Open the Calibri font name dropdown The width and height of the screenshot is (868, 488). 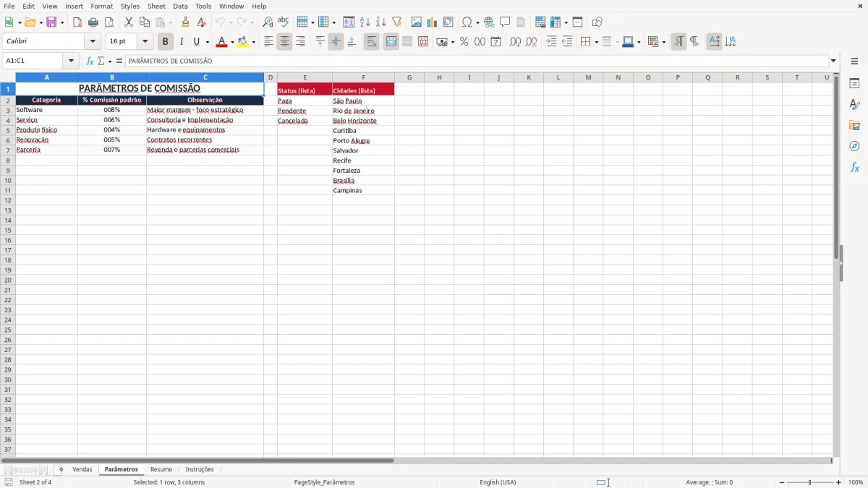click(x=93, y=42)
